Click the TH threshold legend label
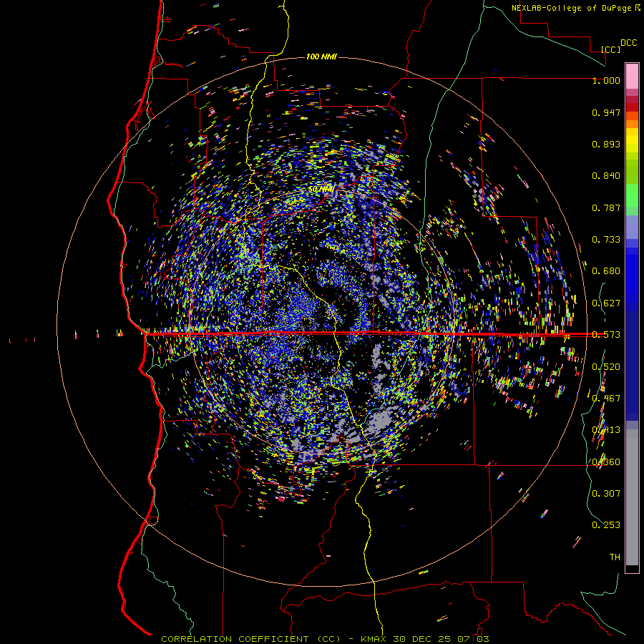Image resolution: width=644 pixels, height=644 pixels. click(615, 557)
